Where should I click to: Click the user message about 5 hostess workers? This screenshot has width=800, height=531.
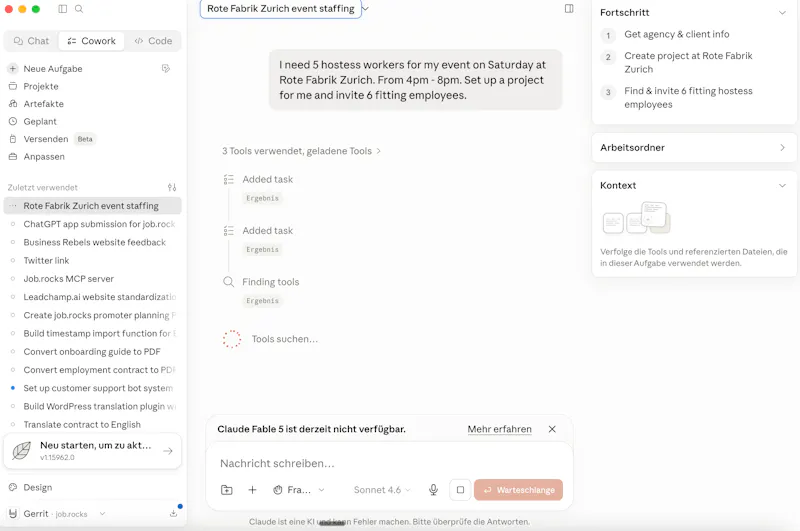pyautogui.click(x=415, y=80)
